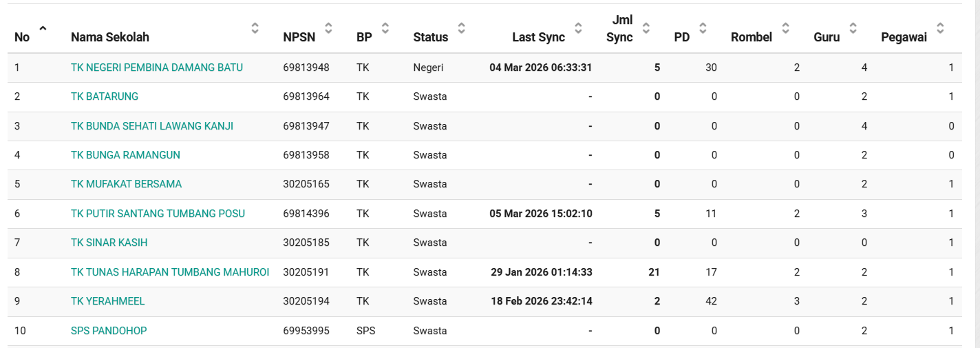Sort by Last Sync arrows
This screenshot has height=348, width=980.
pos(578,28)
